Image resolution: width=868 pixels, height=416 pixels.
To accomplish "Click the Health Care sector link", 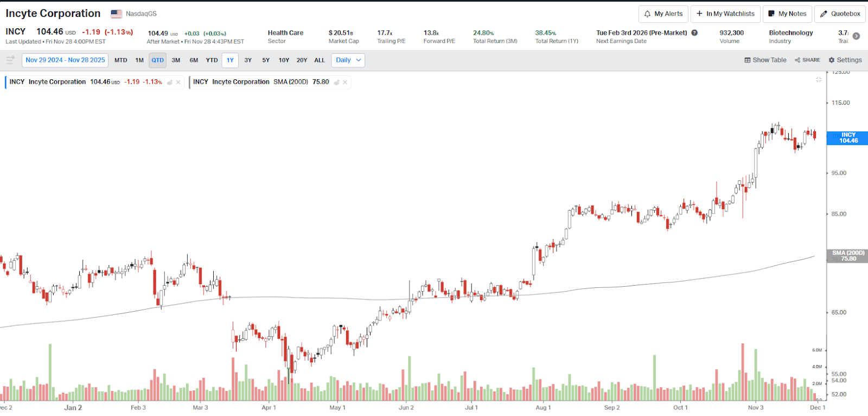I will point(285,33).
